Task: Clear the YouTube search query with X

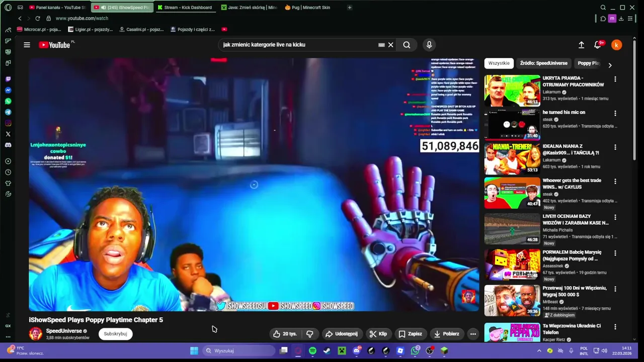Action: [x=390, y=45]
